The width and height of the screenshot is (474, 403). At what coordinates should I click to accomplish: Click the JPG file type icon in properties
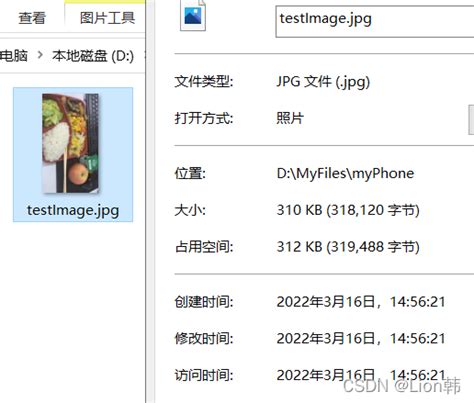193,15
